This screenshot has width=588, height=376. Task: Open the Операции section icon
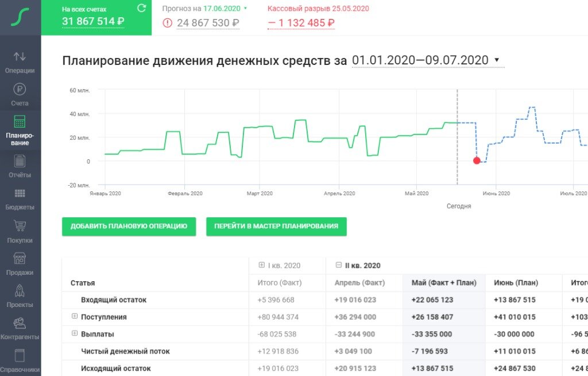pos(20,57)
